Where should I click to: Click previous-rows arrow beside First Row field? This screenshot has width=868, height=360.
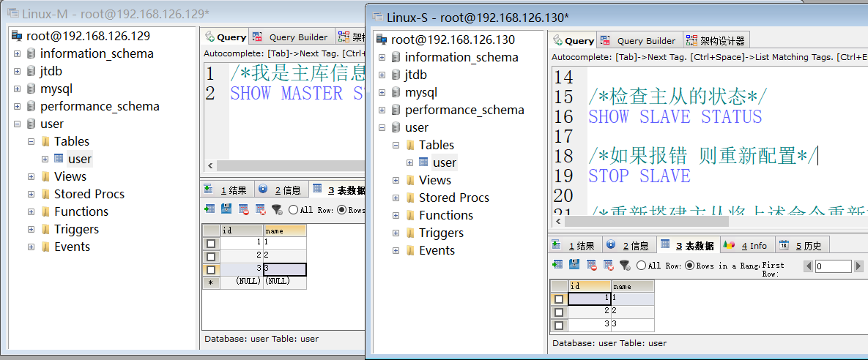tap(809, 266)
